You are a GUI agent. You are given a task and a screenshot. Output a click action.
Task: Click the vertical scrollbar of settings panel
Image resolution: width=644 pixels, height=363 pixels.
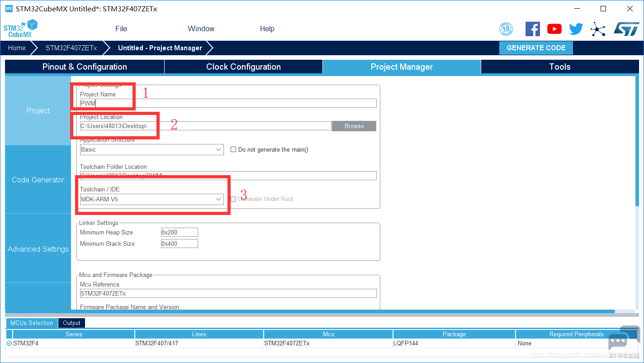pos(637,141)
